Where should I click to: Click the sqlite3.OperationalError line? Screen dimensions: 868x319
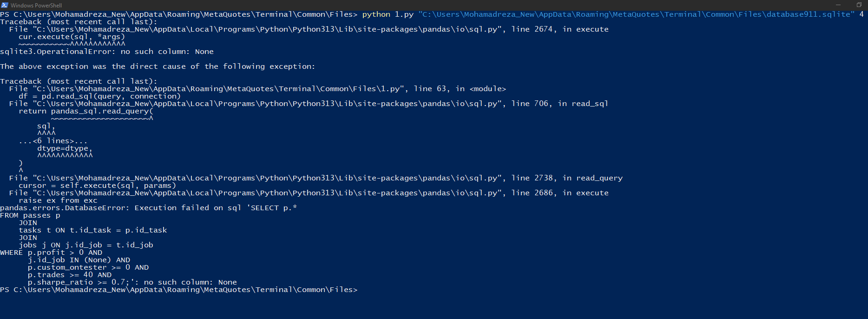(107, 52)
